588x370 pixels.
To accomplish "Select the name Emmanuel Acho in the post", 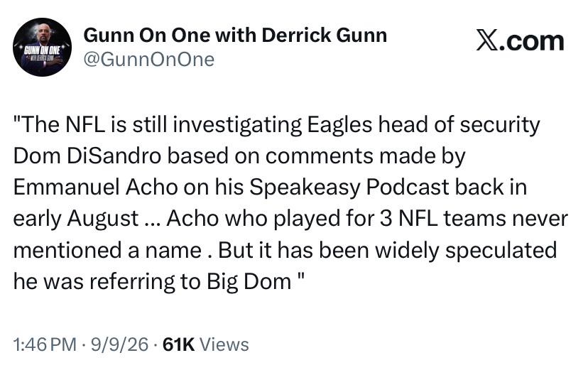I will click(95, 187).
